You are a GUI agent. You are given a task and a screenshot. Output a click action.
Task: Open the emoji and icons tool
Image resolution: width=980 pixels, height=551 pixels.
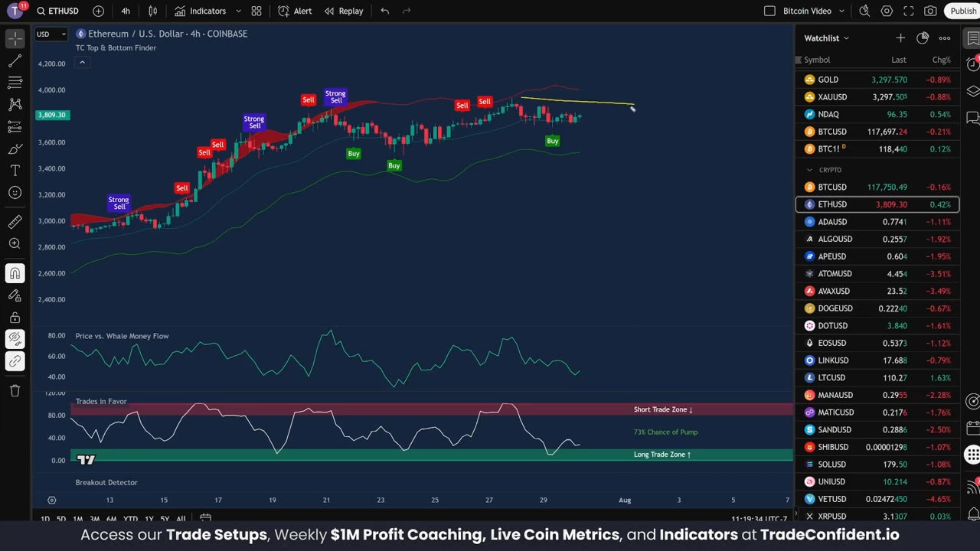pyautogui.click(x=15, y=193)
